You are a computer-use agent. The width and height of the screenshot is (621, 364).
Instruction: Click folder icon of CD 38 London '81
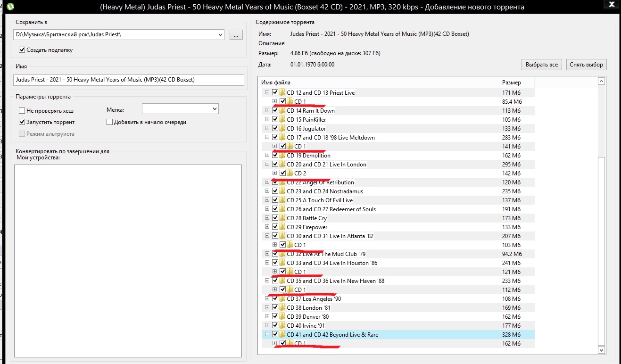pyautogui.click(x=282, y=308)
